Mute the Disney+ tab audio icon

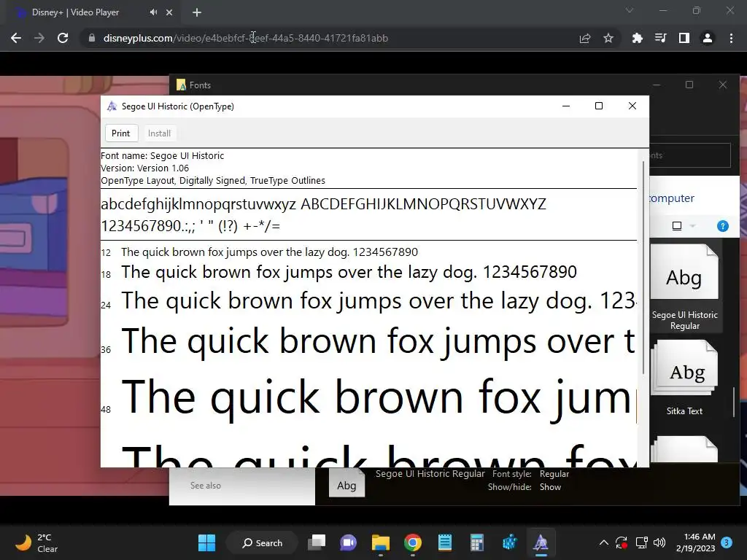click(153, 12)
